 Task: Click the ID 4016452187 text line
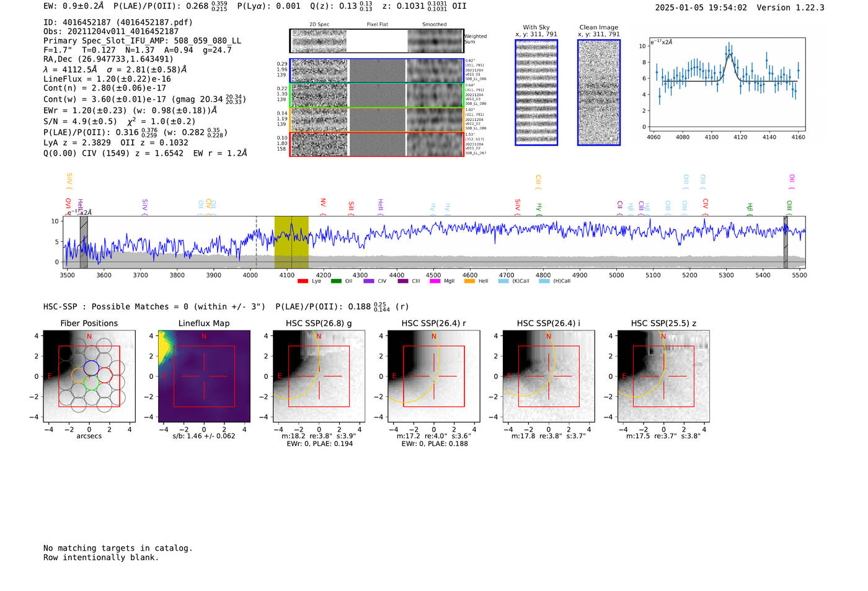118,22
